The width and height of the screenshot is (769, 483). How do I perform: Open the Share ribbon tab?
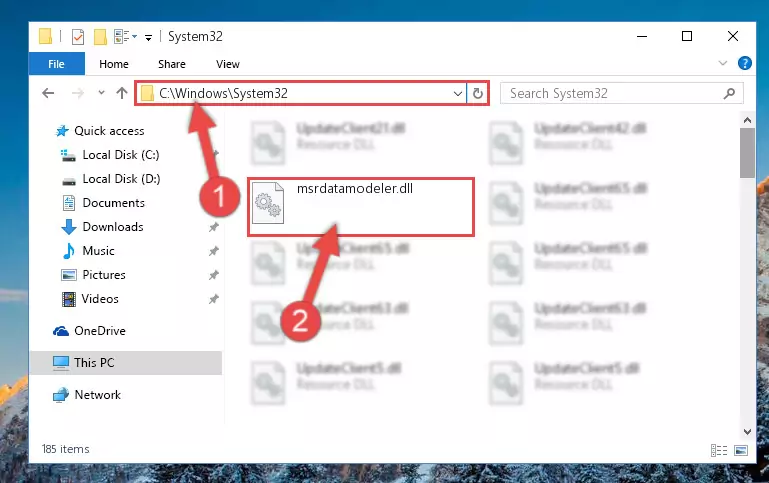pos(172,64)
